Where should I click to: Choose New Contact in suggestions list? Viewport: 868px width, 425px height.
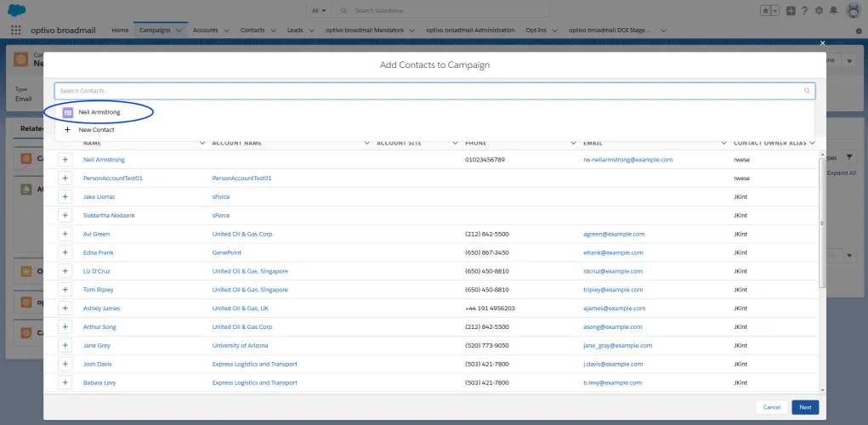pyautogui.click(x=96, y=129)
